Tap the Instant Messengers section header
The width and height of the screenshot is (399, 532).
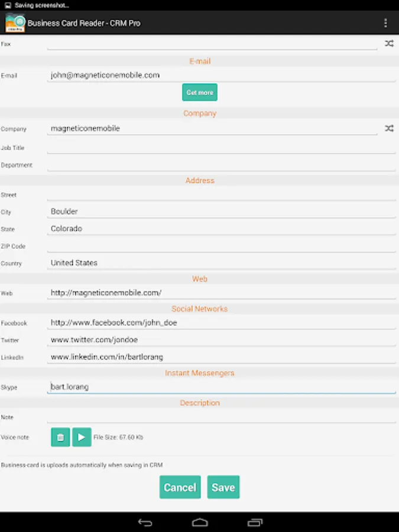point(200,373)
